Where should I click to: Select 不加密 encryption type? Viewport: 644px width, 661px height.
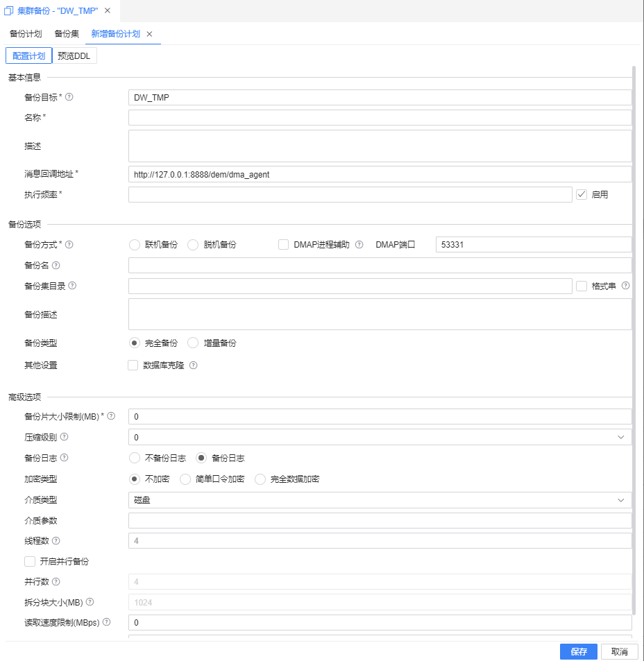pos(135,479)
